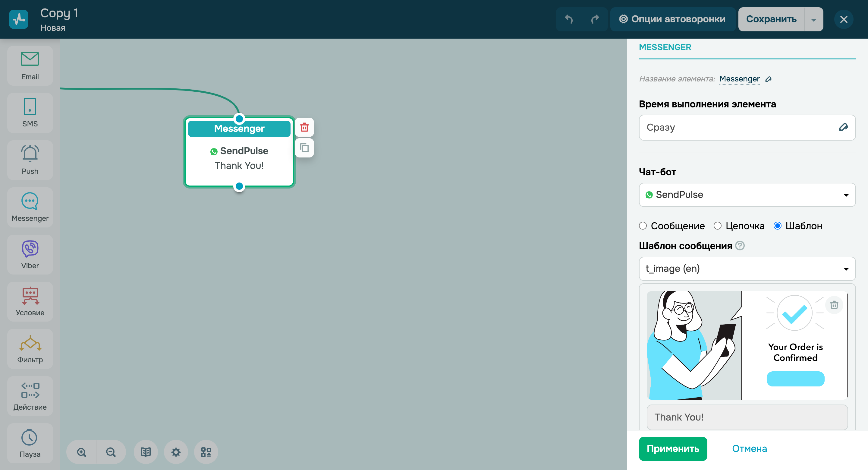
Task: Click the Отмена link
Action: [x=749, y=448]
